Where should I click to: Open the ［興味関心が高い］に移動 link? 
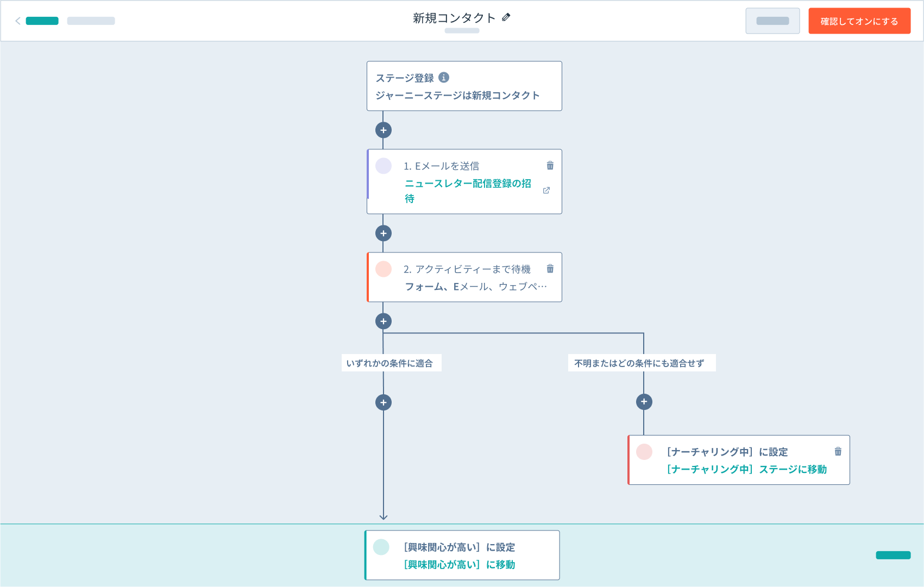point(460,565)
